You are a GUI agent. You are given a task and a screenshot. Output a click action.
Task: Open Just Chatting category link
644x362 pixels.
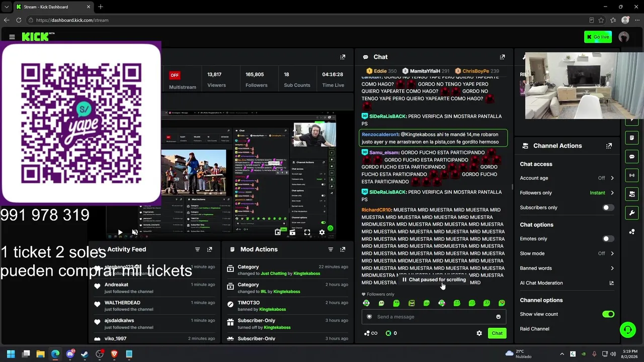[x=274, y=274]
